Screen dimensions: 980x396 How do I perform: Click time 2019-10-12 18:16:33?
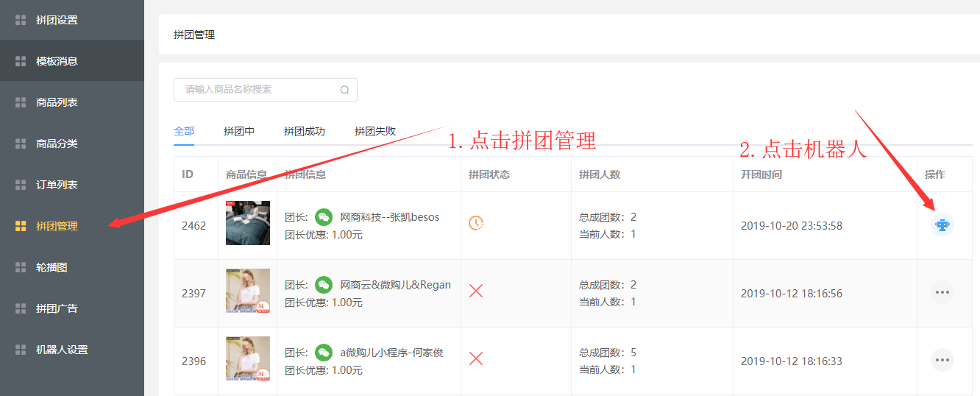(x=792, y=361)
